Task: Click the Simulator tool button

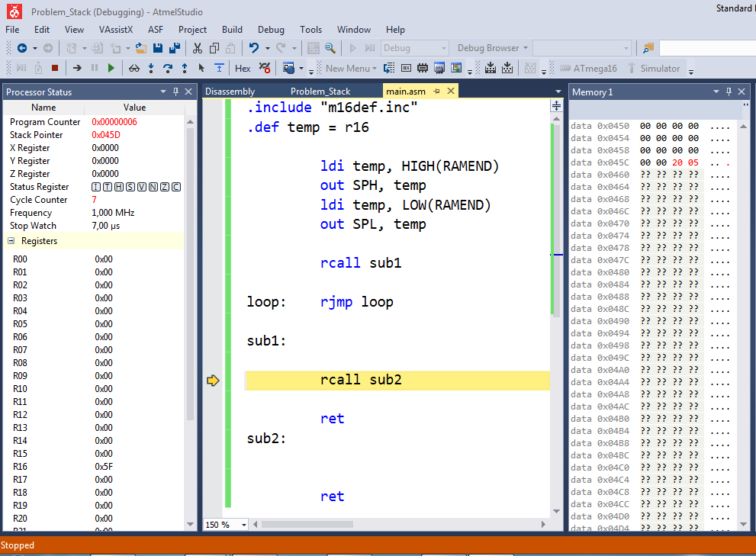Action: 654,68
